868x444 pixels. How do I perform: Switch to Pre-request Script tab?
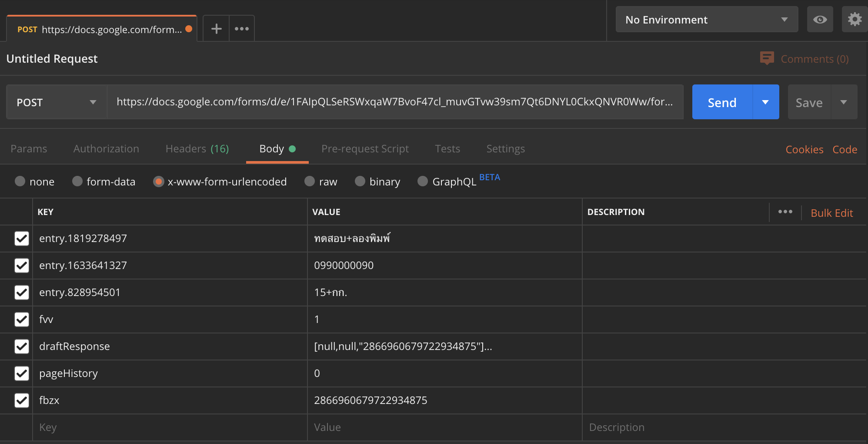[365, 149]
